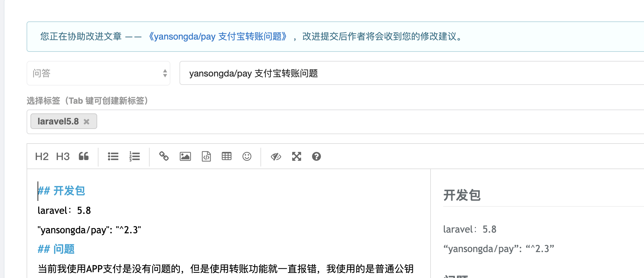Toggle fullscreen editor mode
This screenshot has width=644, height=278.
(296, 156)
